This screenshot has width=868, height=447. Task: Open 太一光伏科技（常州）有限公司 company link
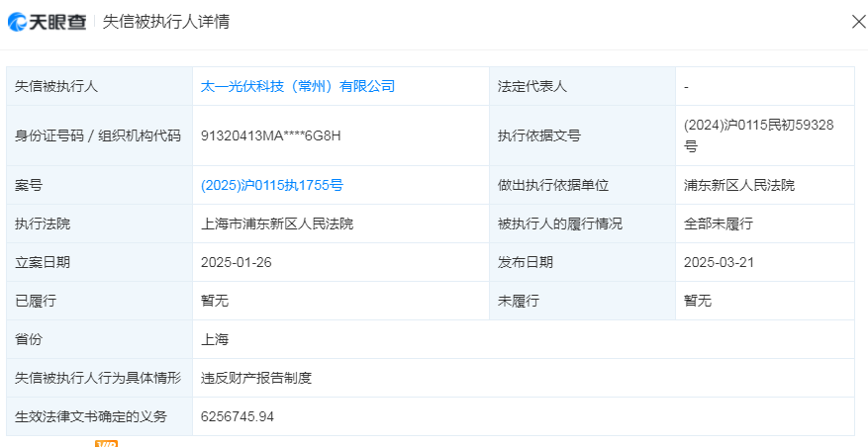point(298,86)
